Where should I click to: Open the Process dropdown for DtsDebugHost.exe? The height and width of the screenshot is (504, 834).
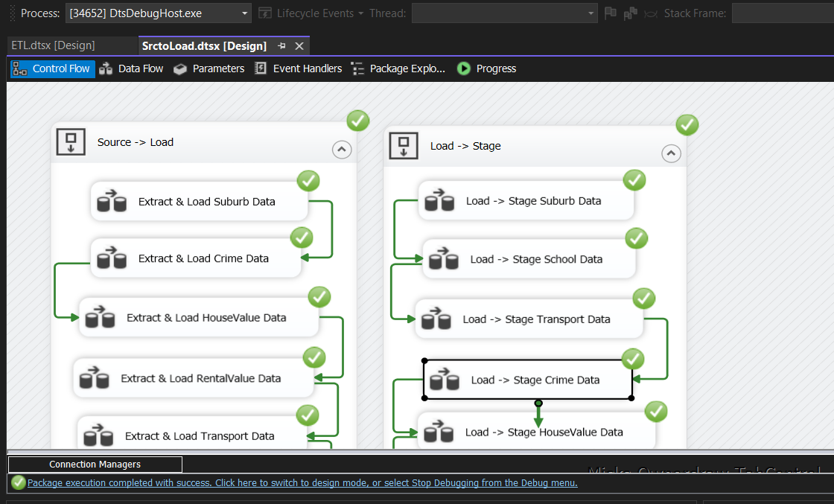click(246, 13)
